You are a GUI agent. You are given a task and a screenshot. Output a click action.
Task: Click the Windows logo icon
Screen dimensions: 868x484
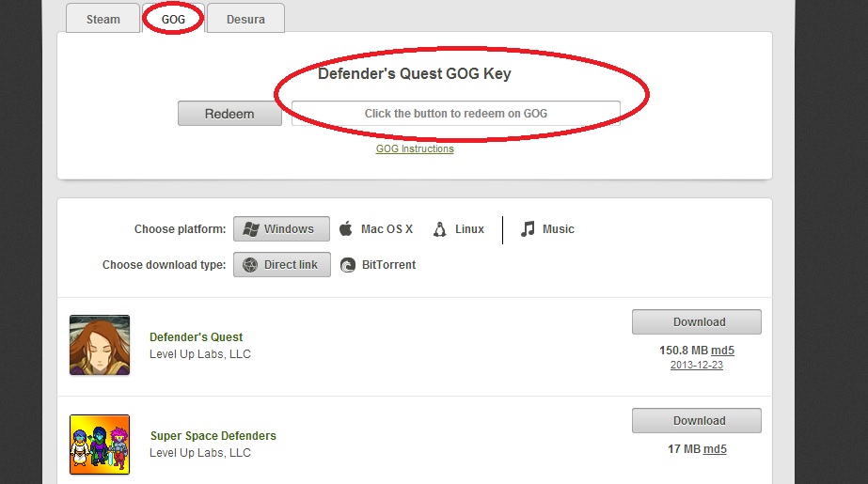[251, 229]
